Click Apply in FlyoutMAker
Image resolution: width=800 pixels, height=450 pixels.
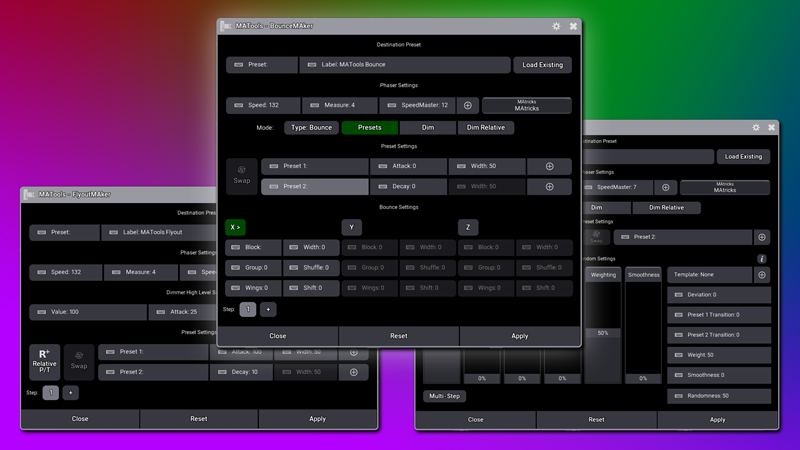[317, 419]
